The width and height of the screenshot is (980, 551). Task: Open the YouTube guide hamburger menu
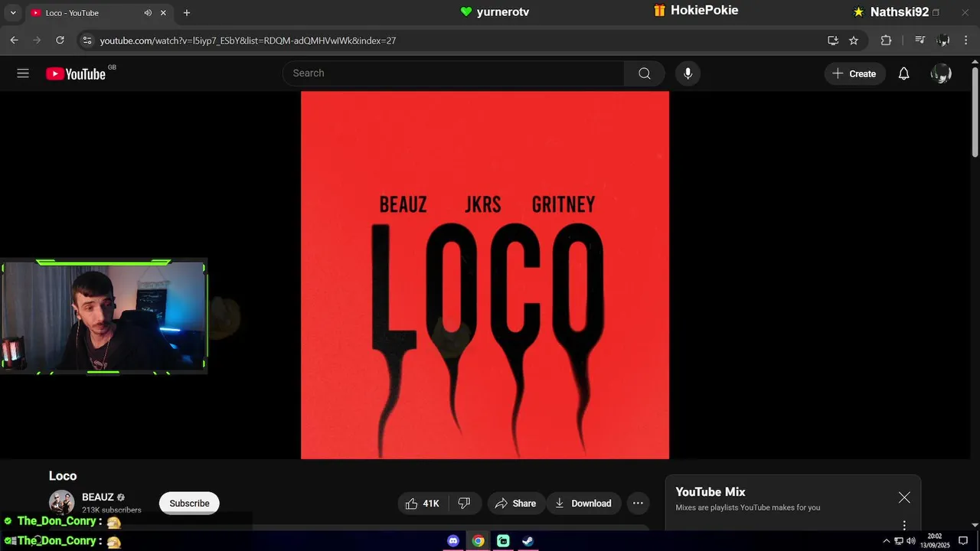(x=23, y=73)
